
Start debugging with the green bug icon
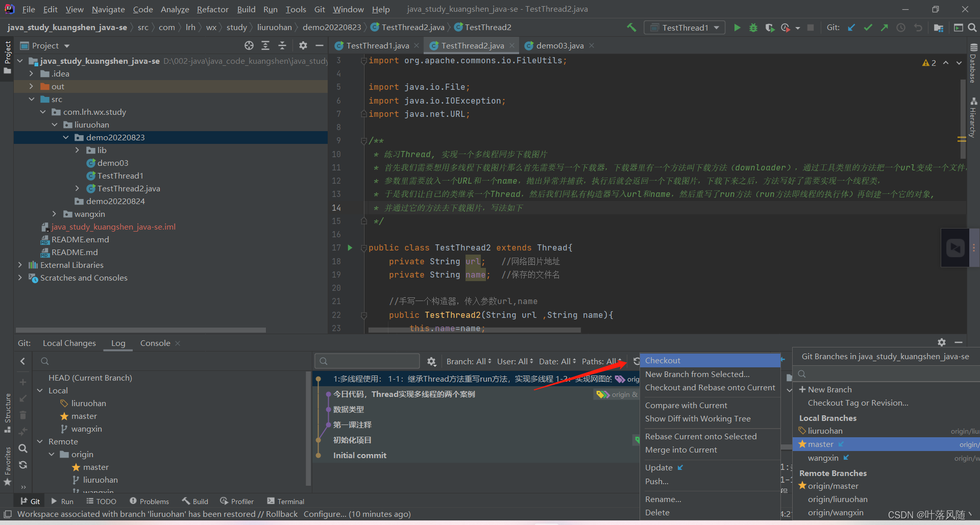pyautogui.click(x=753, y=28)
